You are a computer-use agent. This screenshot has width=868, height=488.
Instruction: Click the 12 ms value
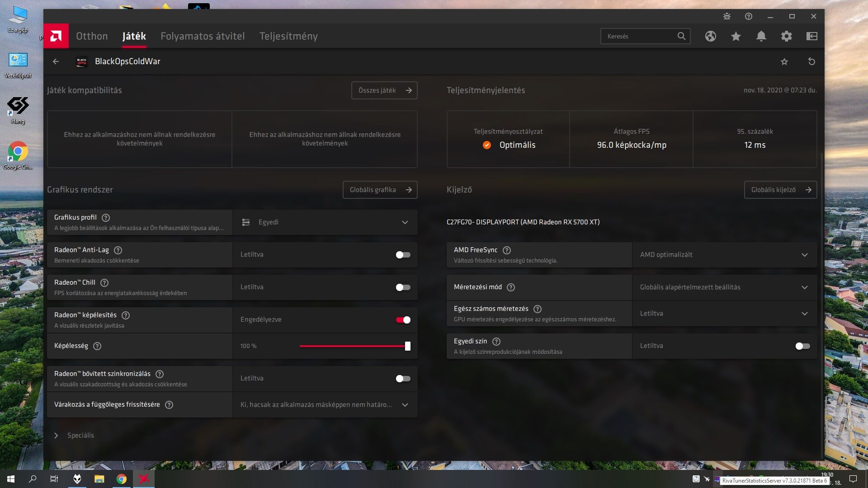pyautogui.click(x=755, y=145)
